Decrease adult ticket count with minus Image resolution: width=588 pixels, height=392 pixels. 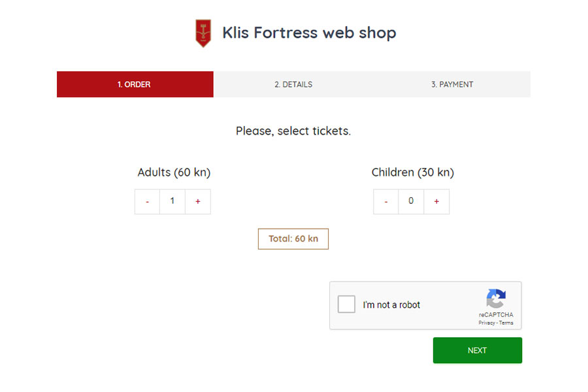coord(148,202)
